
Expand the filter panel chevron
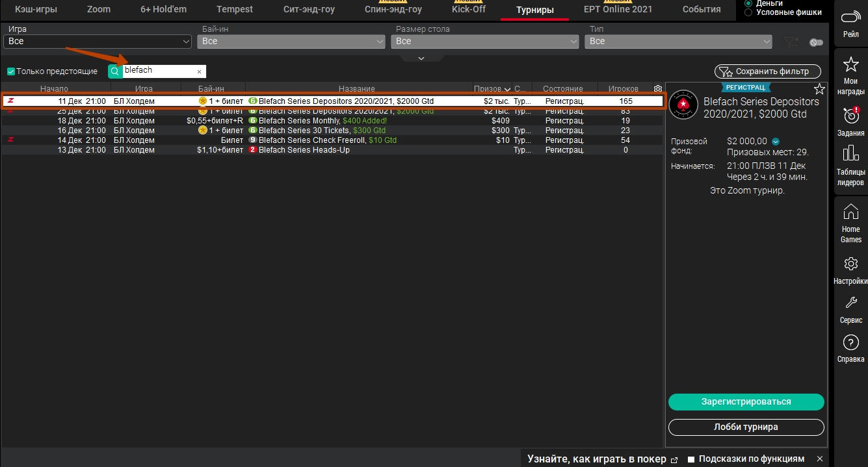coord(421,58)
